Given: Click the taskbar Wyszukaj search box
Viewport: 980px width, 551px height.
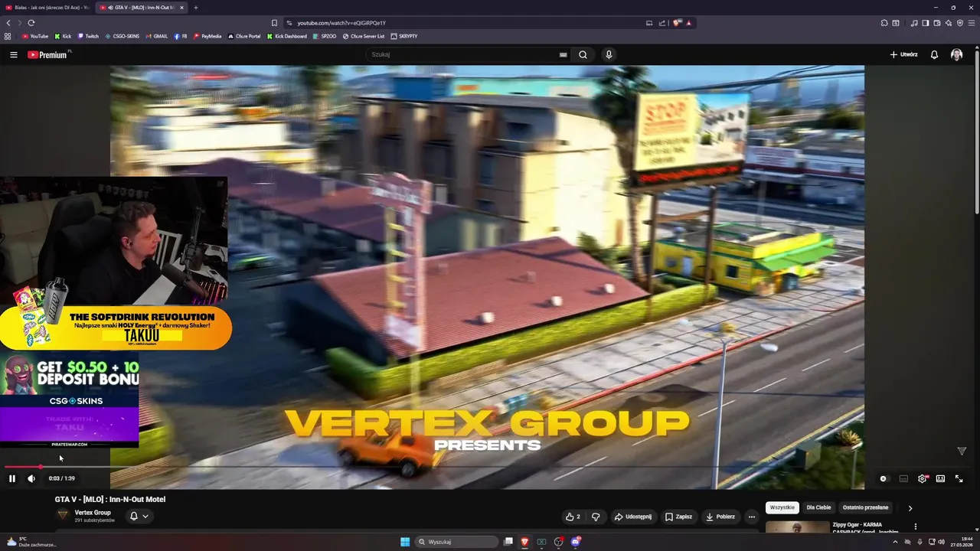Looking at the screenshot, I should (457, 542).
